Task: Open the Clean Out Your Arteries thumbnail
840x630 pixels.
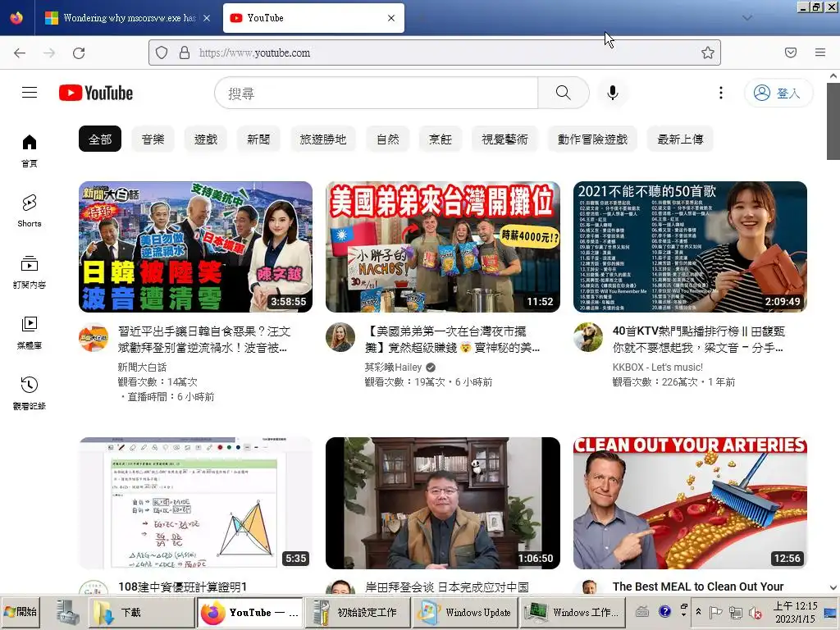Action: pyautogui.click(x=690, y=503)
